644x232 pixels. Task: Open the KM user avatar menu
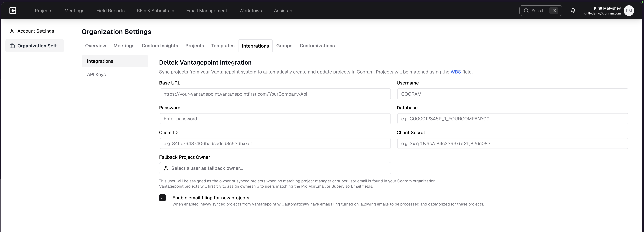[x=629, y=10]
